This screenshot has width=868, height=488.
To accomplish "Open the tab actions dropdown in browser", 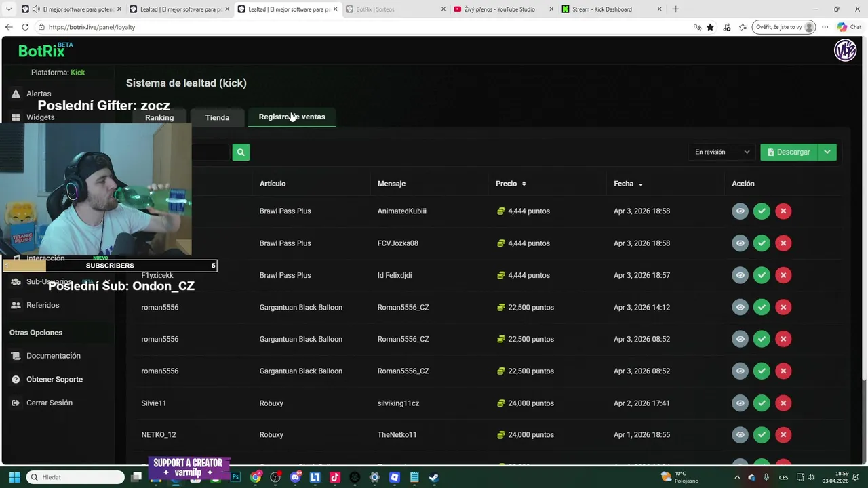I will [x=9, y=9].
